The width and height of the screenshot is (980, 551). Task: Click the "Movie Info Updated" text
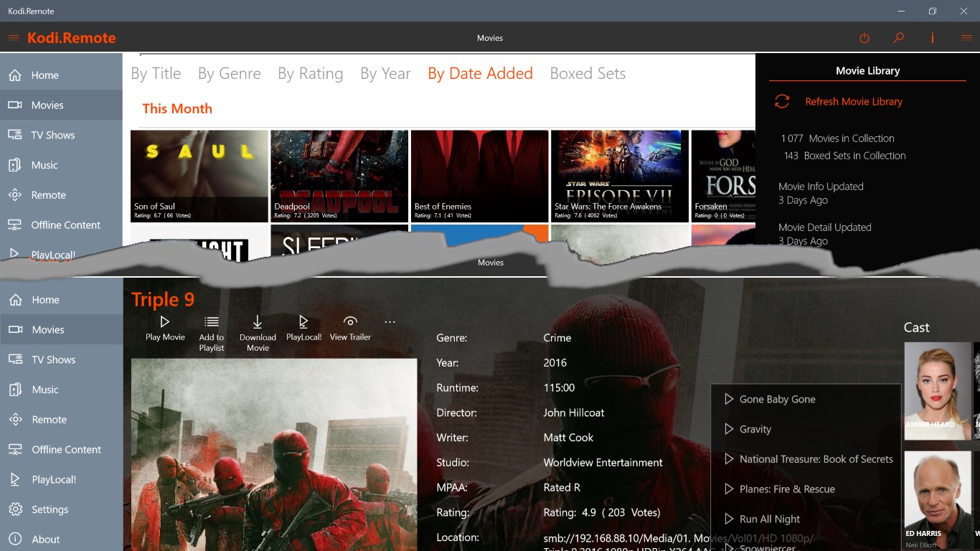point(821,187)
